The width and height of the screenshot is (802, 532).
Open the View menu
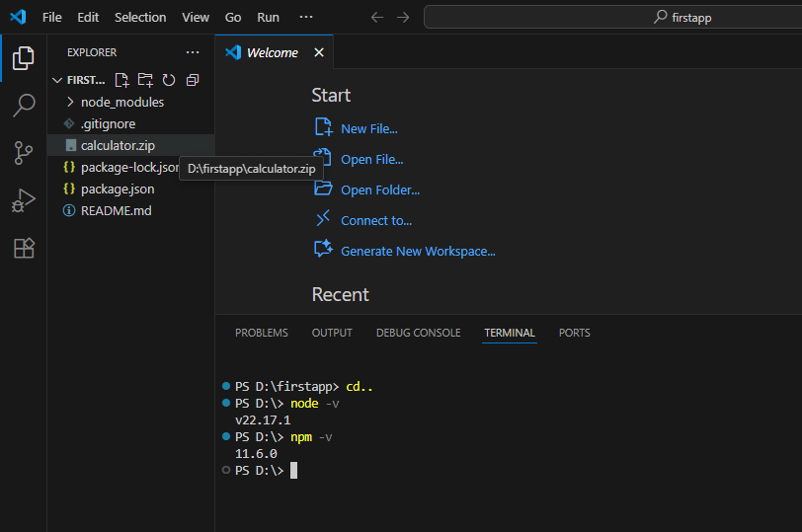pos(196,18)
